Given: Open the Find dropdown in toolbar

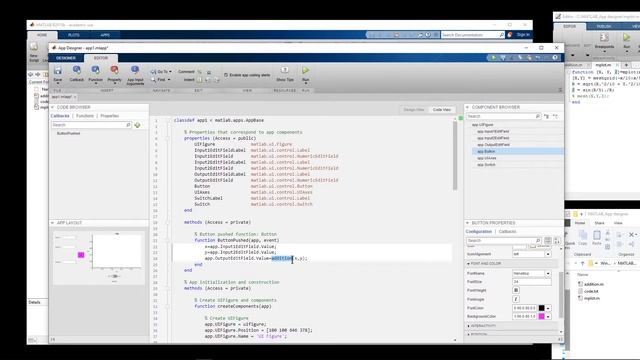Looking at the screenshot, I should tap(160, 80).
